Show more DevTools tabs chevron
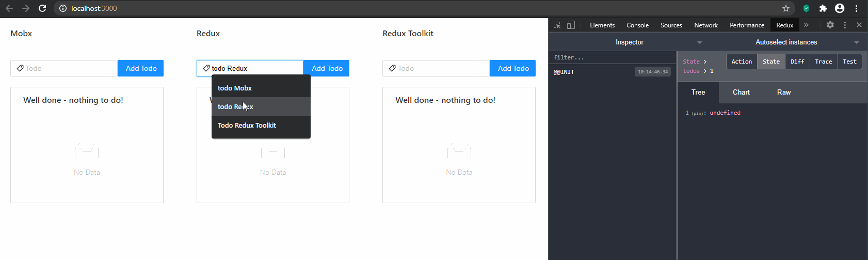 [806, 25]
